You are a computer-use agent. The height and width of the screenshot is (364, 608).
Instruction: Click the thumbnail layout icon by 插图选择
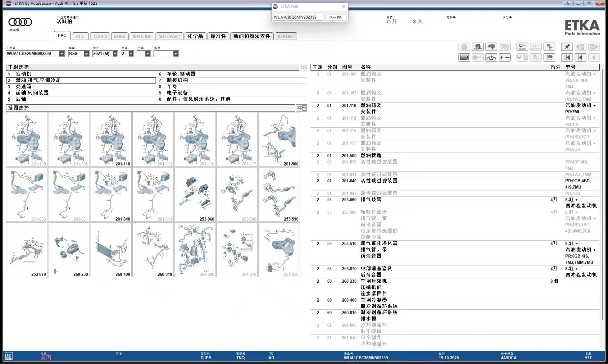(x=301, y=108)
